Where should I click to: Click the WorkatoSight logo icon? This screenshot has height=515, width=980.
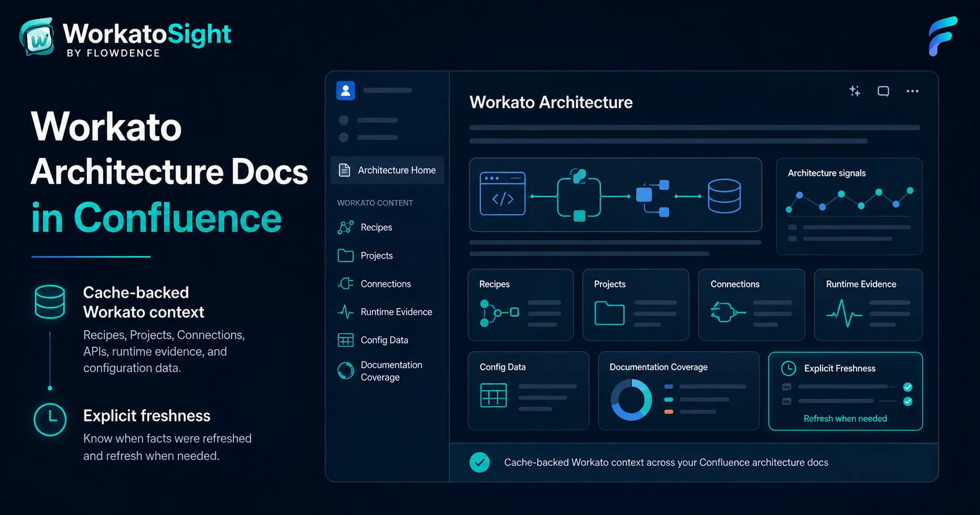[37, 37]
